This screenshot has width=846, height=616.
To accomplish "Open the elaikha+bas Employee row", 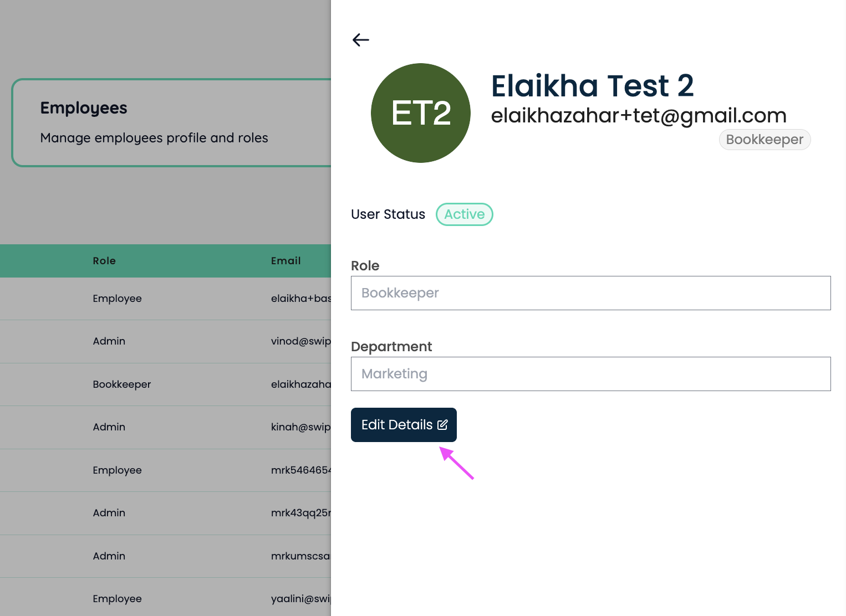I will click(x=165, y=299).
